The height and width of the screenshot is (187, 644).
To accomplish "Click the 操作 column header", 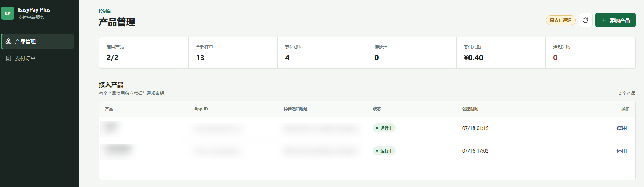I will 625,109.
